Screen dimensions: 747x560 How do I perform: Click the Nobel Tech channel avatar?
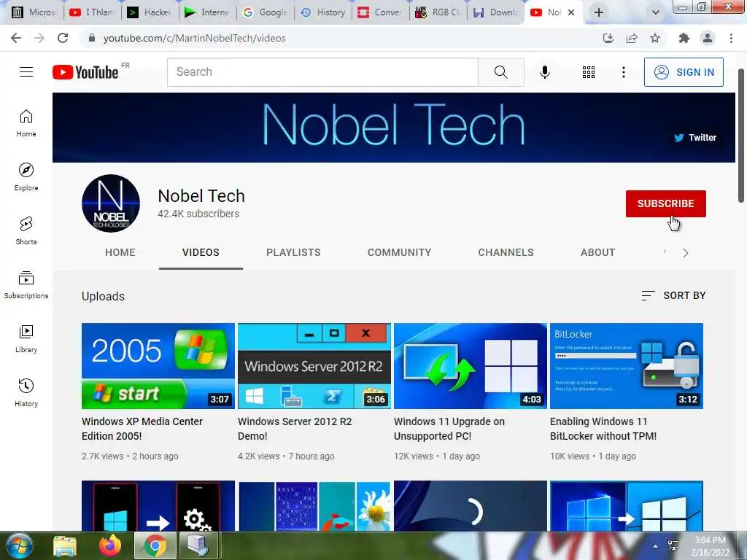pos(111,203)
